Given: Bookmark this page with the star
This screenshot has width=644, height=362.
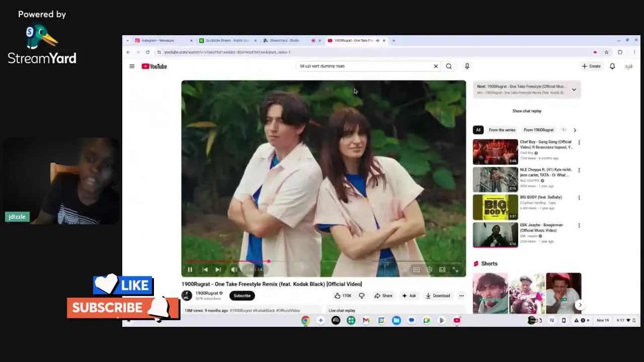Looking at the screenshot, I should click(606, 52).
